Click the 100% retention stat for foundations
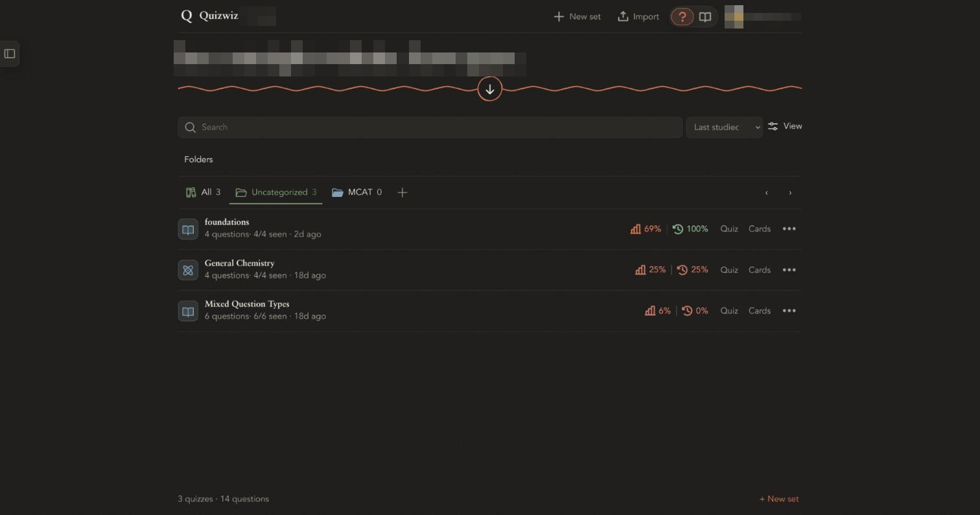The height and width of the screenshot is (515, 980). pos(690,229)
